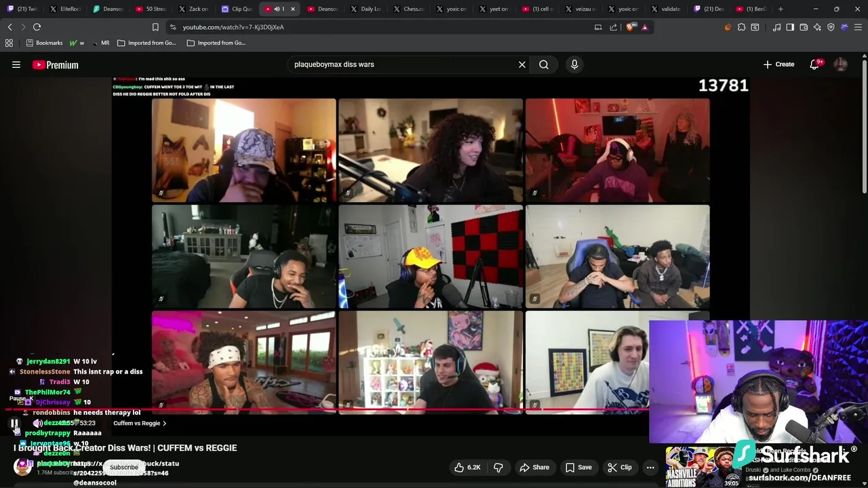Viewport: 868px width, 488px height.
Task: Go back to previous page
Action: pos(9,27)
